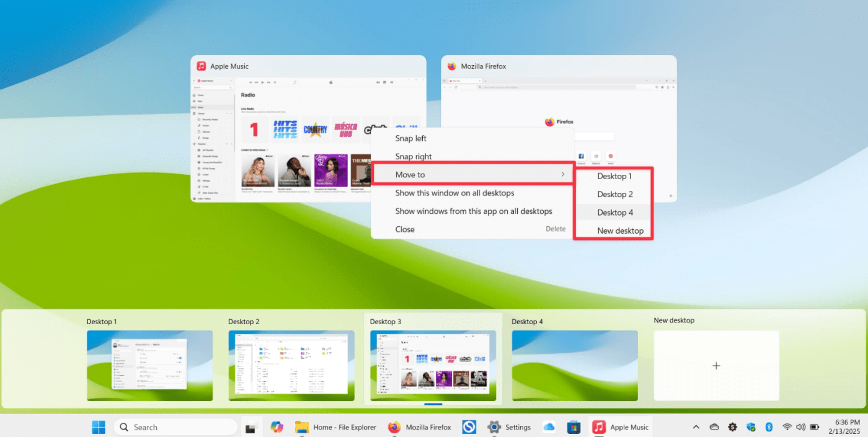Move window to Desktop 2 in the Move to submenu
Screen dimensions: 868x437
(x=614, y=194)
